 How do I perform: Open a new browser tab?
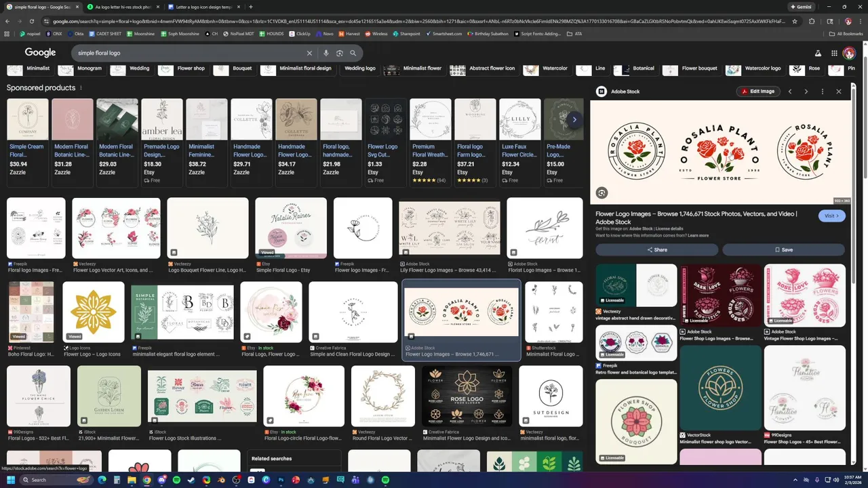point(251,7)
